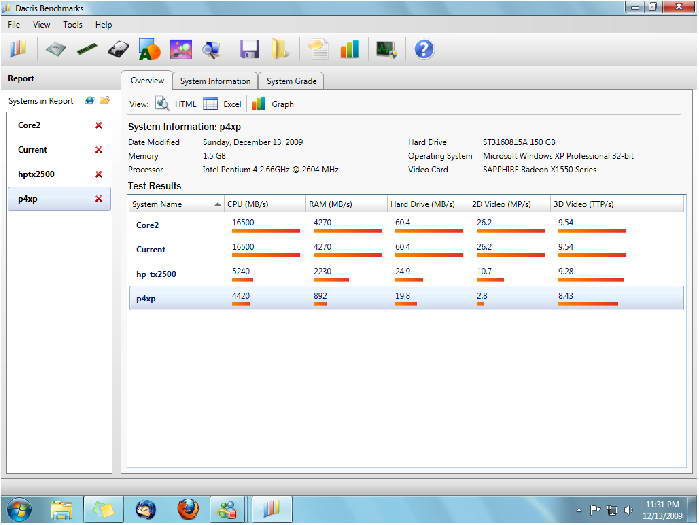
Task: Remove Core2 with its red X
Action: tap(99, 126)
